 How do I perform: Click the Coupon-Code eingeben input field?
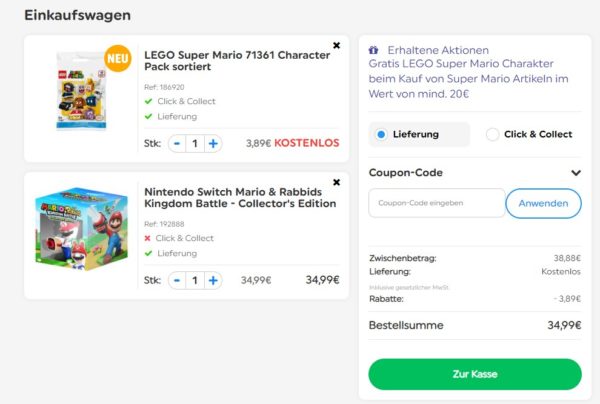437,203
